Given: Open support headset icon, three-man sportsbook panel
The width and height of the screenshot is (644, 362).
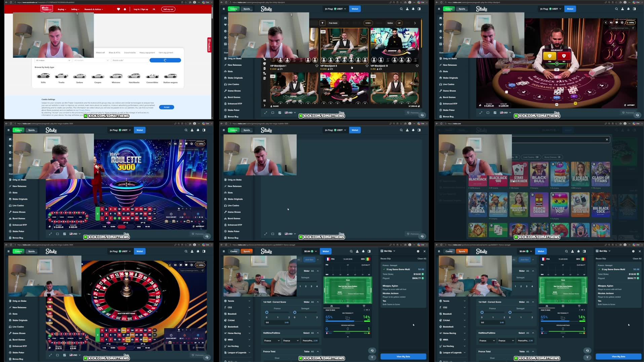Looking at the screenshot, I should click(372, 350).
